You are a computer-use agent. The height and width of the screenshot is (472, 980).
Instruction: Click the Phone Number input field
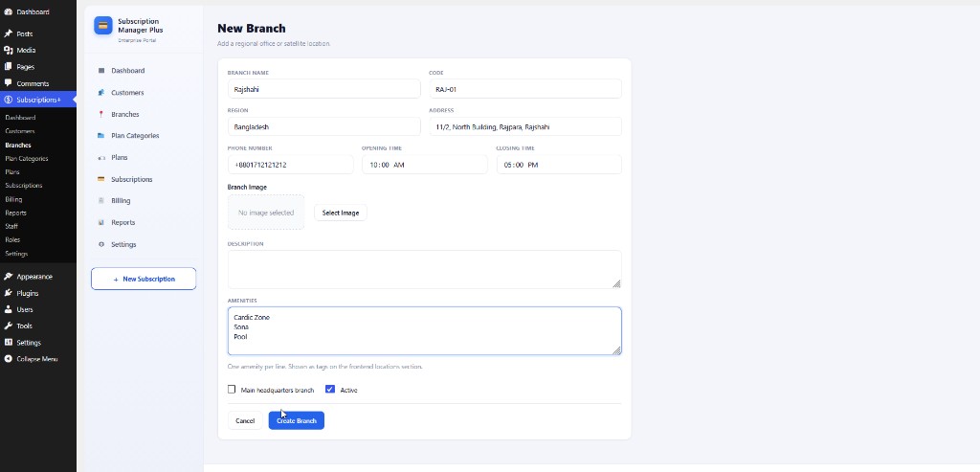[x=291, y=165]
